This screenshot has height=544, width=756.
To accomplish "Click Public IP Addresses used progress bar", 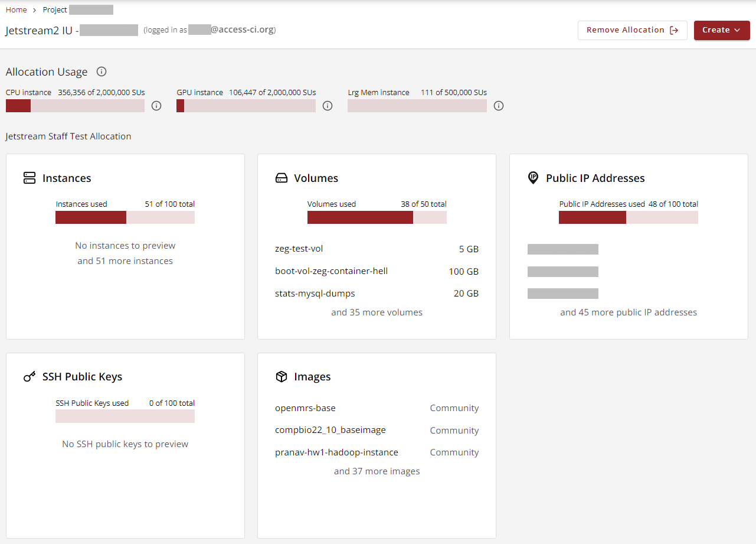I will pyautogui.click(x=629, y=217).
